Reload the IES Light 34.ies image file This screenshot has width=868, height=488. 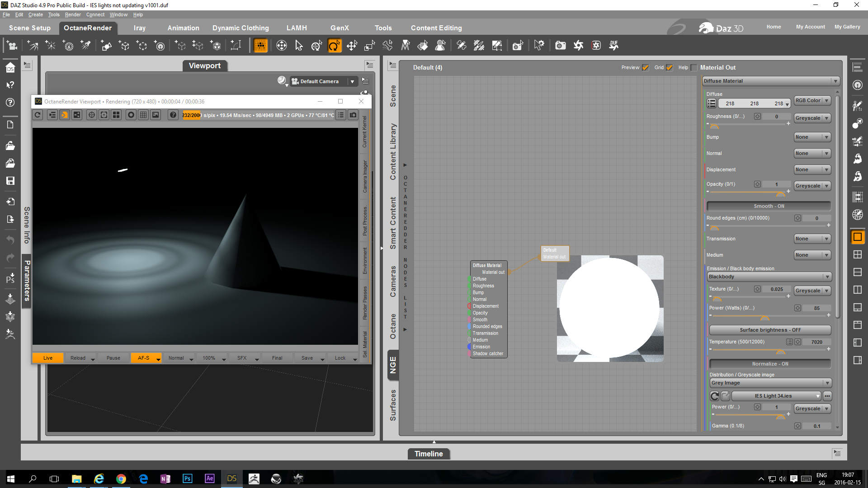(715, 396)
